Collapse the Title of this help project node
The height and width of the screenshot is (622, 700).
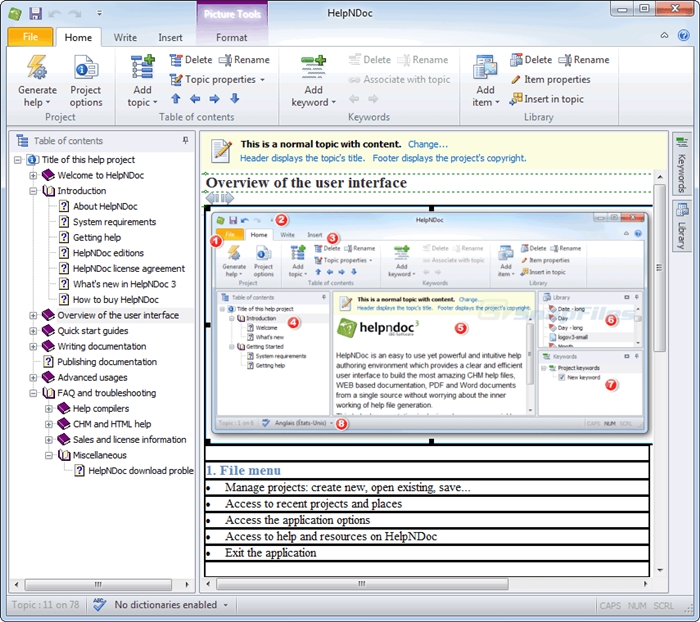[x=18, y=159]
